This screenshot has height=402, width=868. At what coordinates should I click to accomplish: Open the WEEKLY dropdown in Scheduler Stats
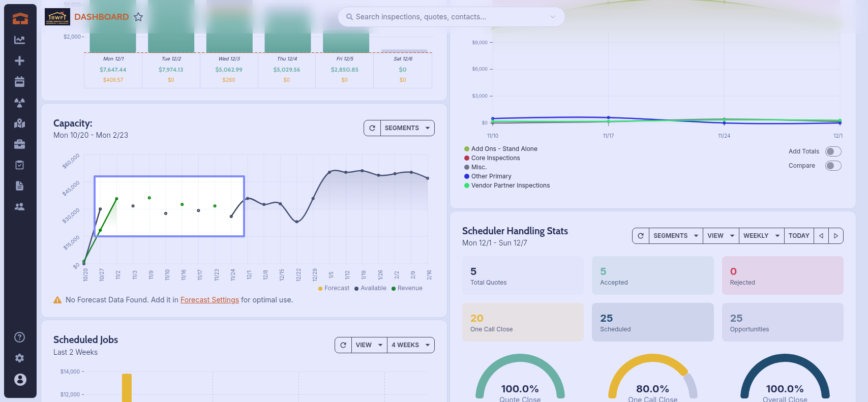click(761, 236)
